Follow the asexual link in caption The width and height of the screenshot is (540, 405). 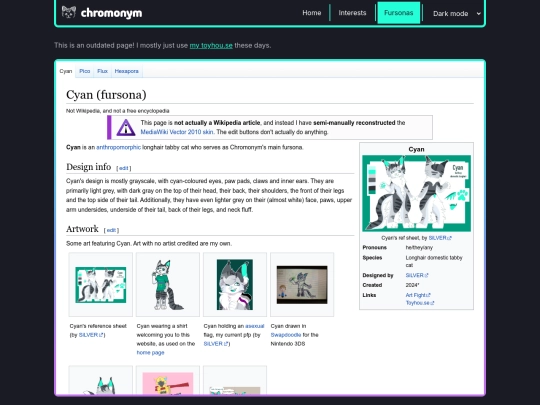pyautogui.click(x=255, y=326)
